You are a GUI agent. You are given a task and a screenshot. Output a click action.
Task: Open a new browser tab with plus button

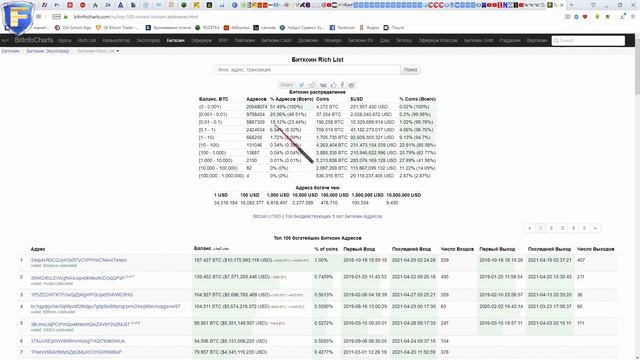click(571, 5)
